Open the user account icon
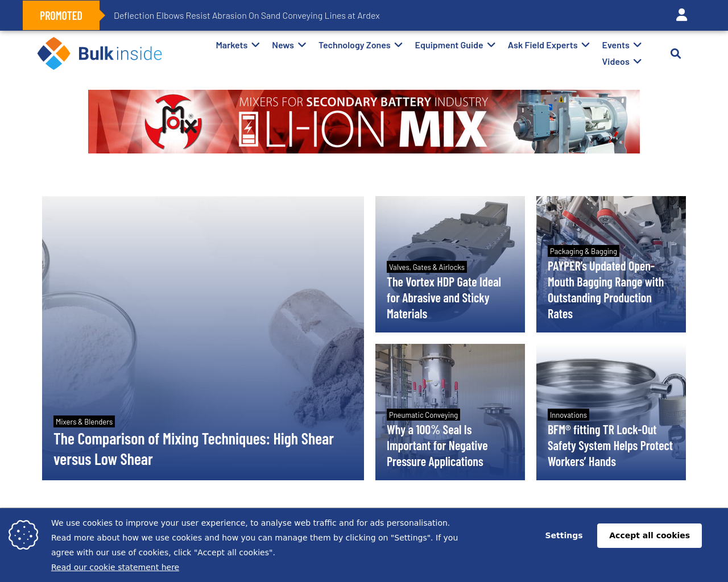Image resolution: width=728 pixels, height=582 pixels. (681, 15)
